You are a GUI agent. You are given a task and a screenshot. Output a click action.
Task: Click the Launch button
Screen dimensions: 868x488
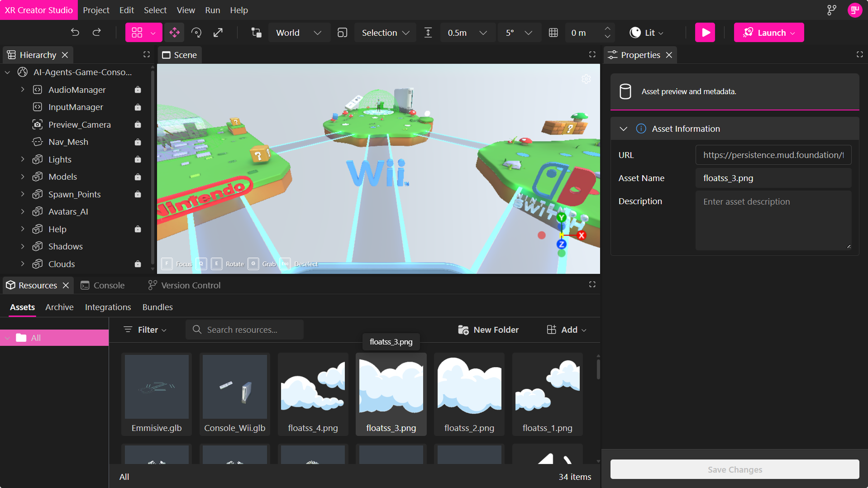769,33
